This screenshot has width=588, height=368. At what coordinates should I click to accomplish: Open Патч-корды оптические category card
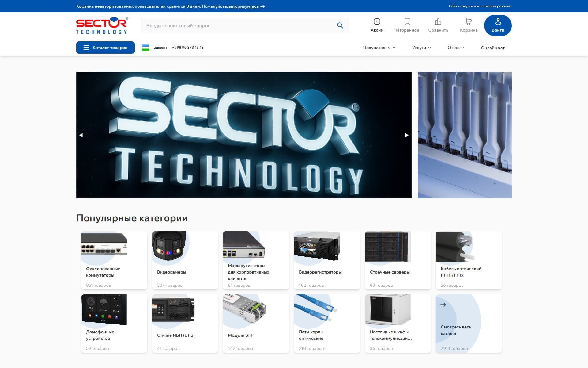tap(327, 324)
